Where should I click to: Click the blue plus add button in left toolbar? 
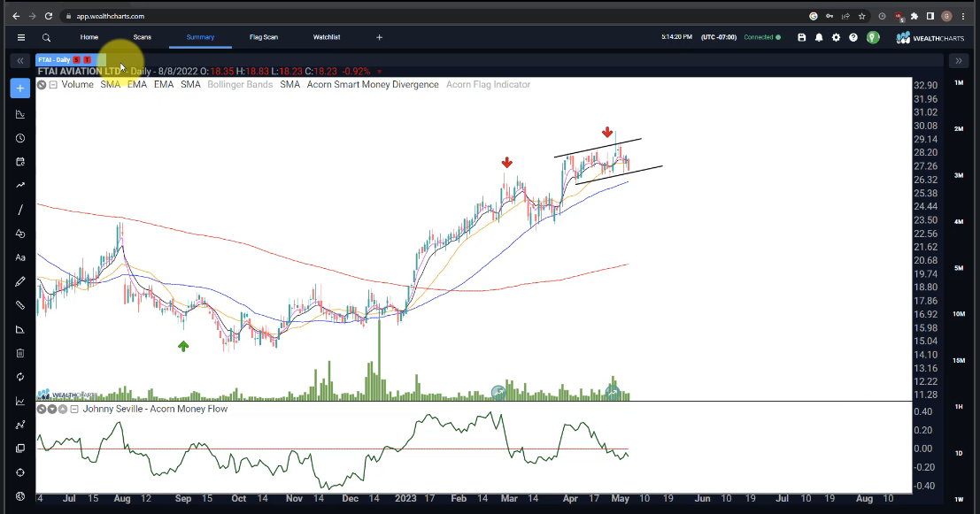(x=20, y=88)
